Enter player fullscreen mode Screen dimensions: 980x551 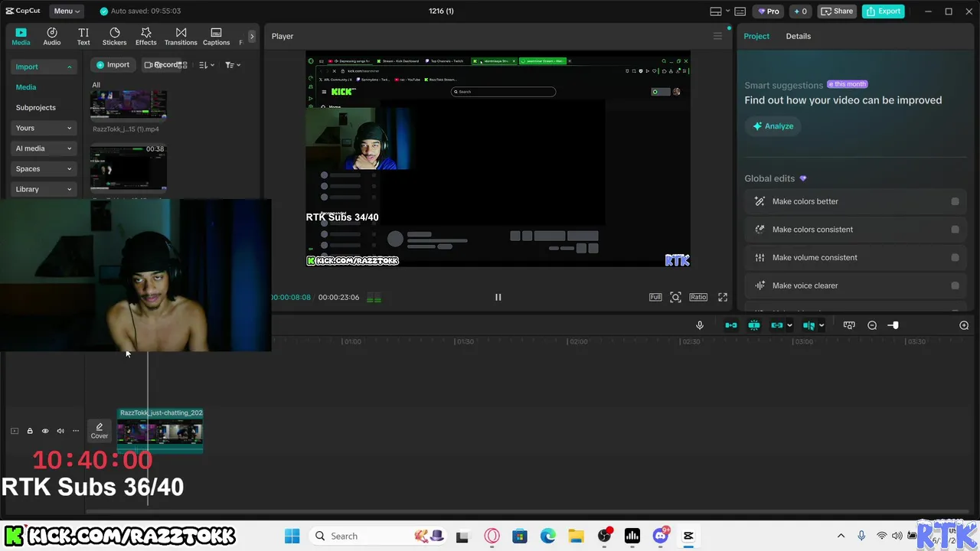[x=723, y=297]
